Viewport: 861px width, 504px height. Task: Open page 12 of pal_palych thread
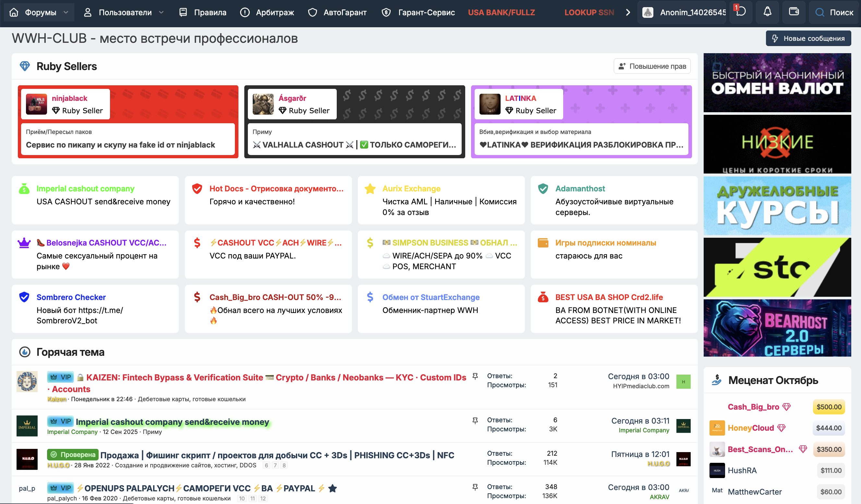(263, 498)
